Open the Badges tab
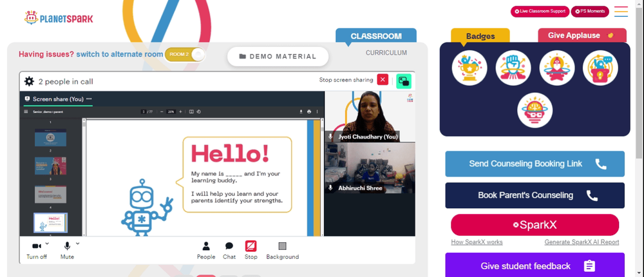Viewport: 644px width, 277px height. (480, 36)
